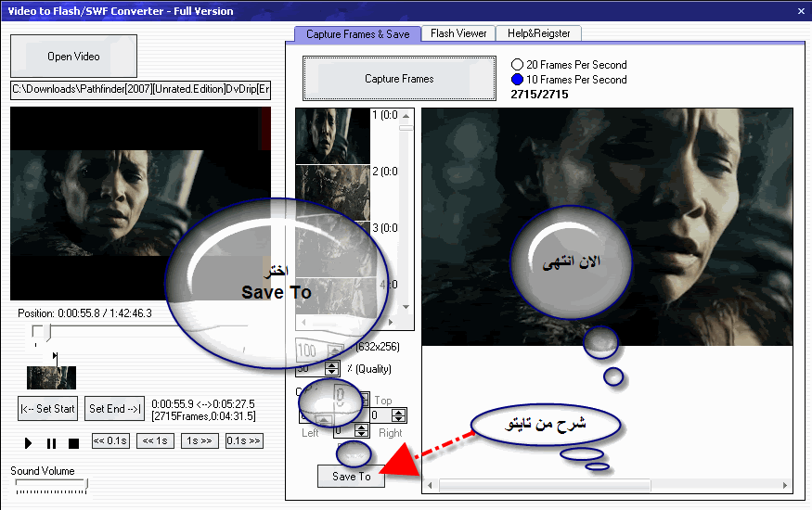The image size is (812, 510).
Task: Select the first captured frame thumbnail
Action: [332, 135]
